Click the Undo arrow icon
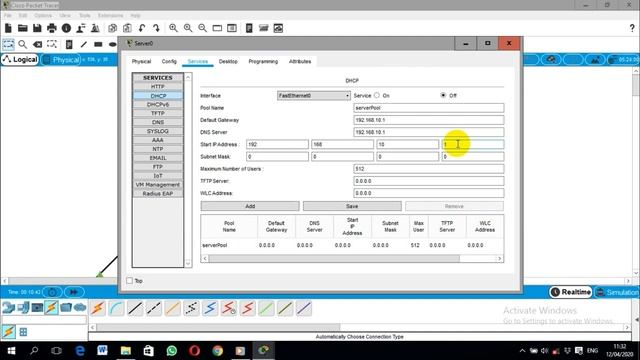 [x=142, y=28]
